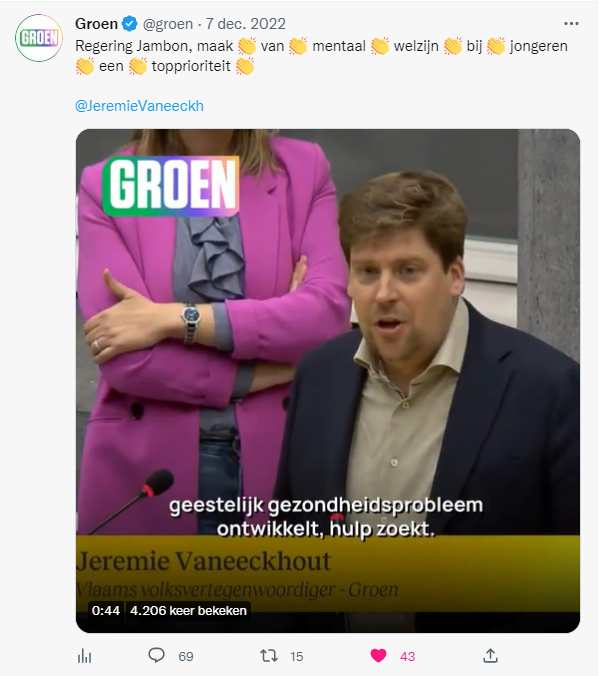This screenshot has height=676, width=604.
Task: Open the three-dots more options menu
Action: [x=571, y=24]
